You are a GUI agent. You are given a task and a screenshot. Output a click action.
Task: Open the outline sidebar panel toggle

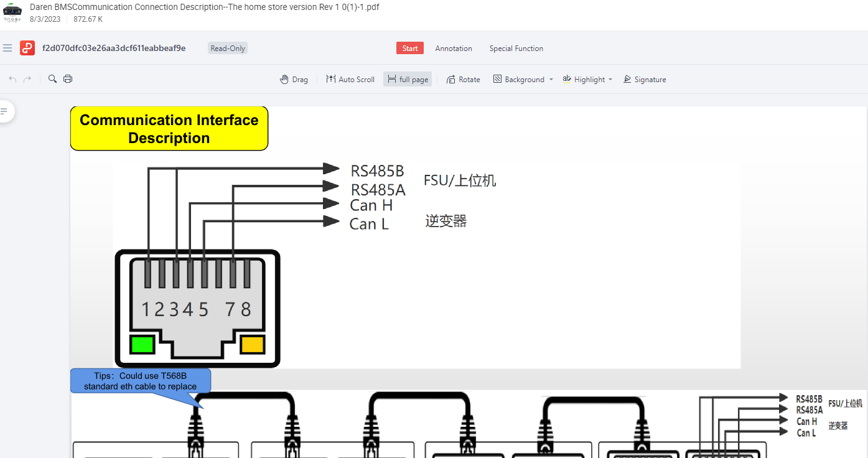pyautogui.click(x=4, y=111)
